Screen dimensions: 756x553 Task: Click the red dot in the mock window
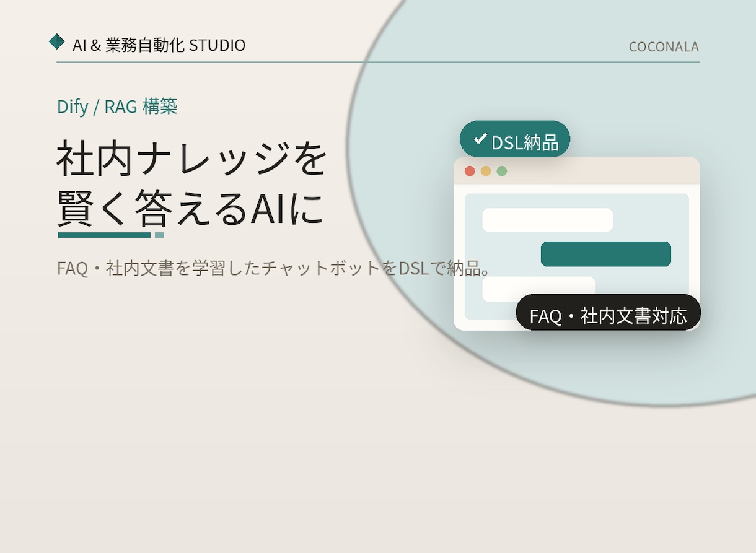(470, 171)
